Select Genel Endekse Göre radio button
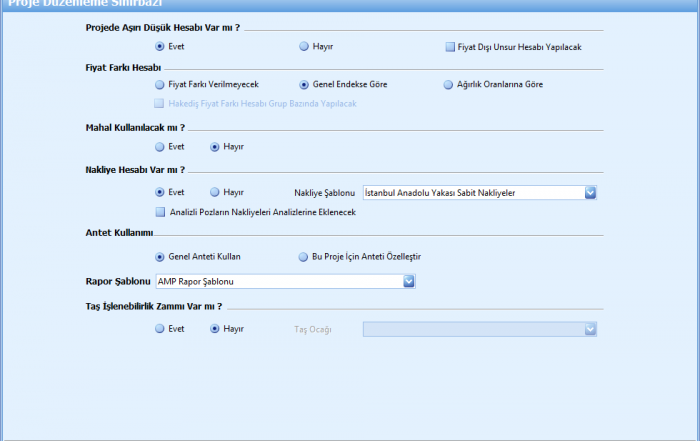This screenshot has width=700, height=441. click(304, 85)
